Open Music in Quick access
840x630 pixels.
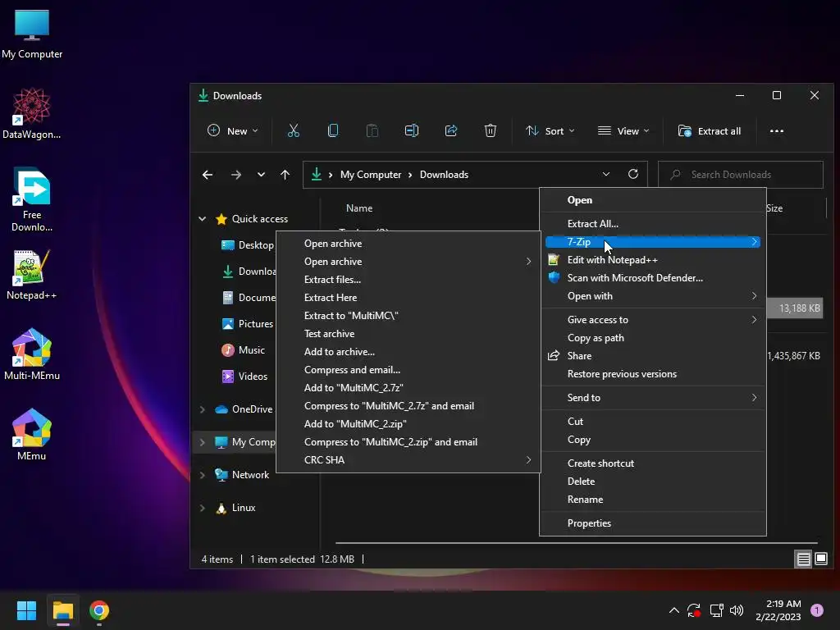[243, 349]
